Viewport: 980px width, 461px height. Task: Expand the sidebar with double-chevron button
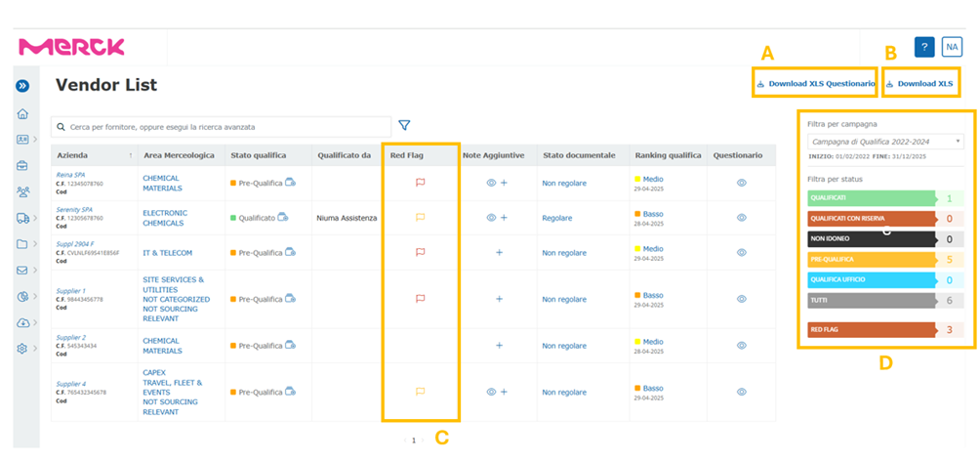[22, 86]
